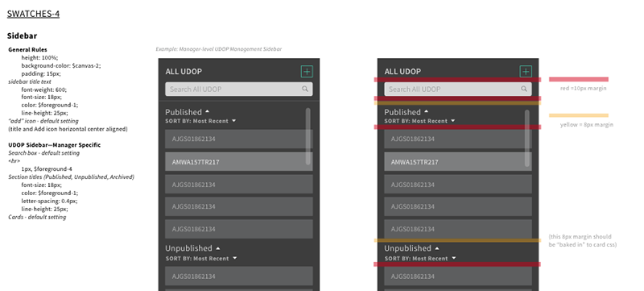
Task: Open the first AJGS01862134 card under Published, unannotated sidebar
Action: click(238, 139)
